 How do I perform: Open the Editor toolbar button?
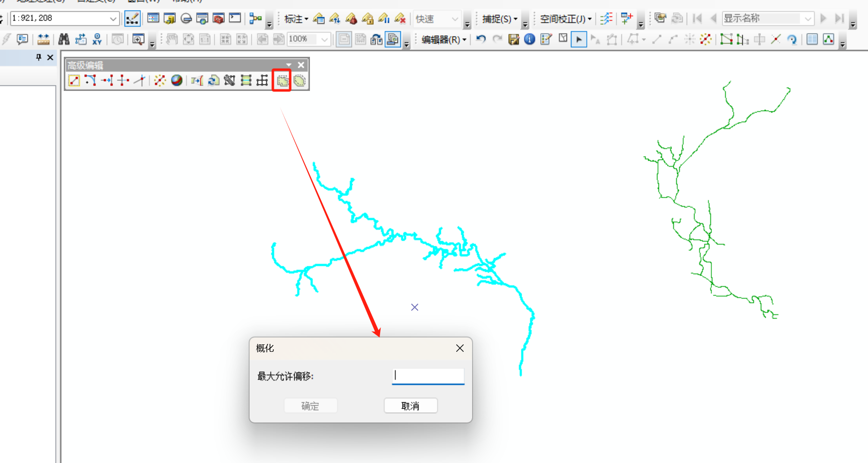[x=132, y=19]
